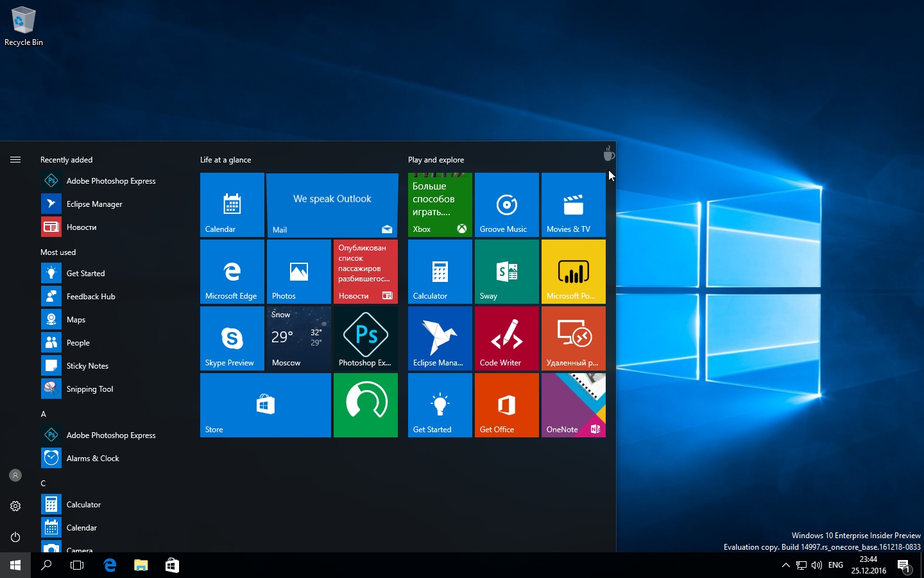Screen dimensions: 924x578
Task: Toggle the volume icon in the tray
Action: tap(816, 565)
